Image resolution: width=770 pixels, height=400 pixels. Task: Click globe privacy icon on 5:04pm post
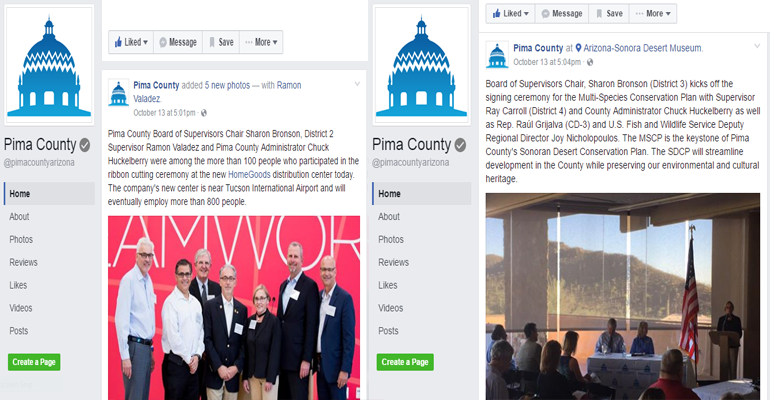(x=590, y=62)
